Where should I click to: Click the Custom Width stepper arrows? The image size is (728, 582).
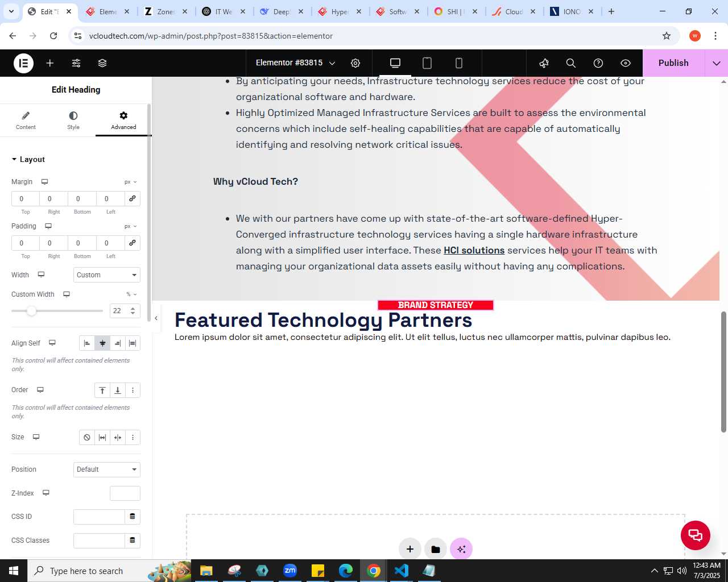click(x=133, y=311)
